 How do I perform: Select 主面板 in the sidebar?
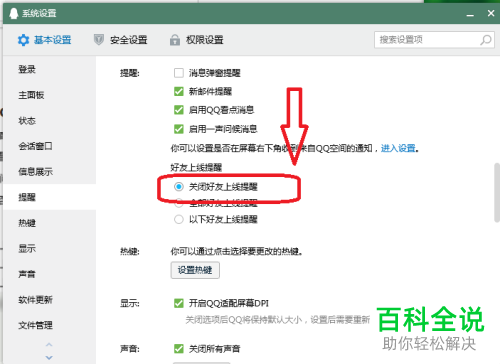click(x=49, y=95)
